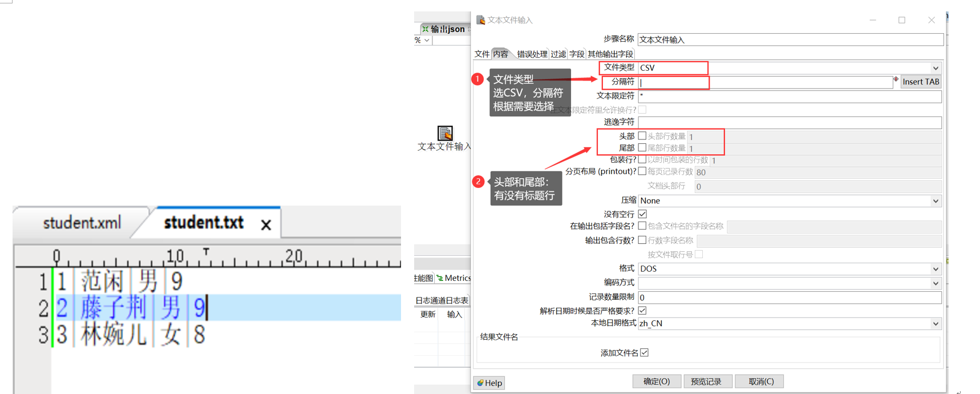Maximize the 文本文件输入 dialog
Screen dimensions: 980x394
[x=902, y=20]
